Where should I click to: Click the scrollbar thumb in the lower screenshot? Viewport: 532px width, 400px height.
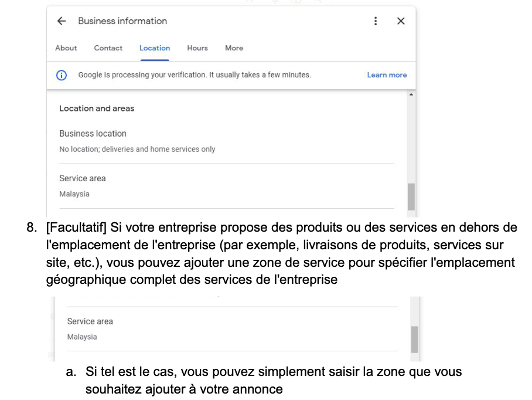point(415,339)
